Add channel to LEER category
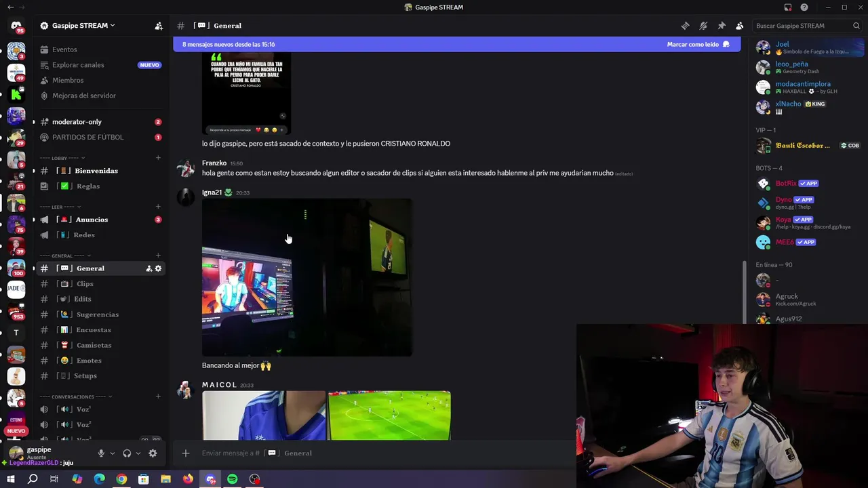This screenshot has height=488, width=868. 158,207
